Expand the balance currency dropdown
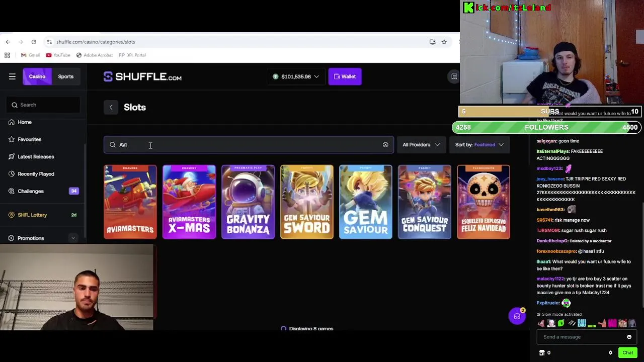The image size is (644, 362). (x=295, y=76)
